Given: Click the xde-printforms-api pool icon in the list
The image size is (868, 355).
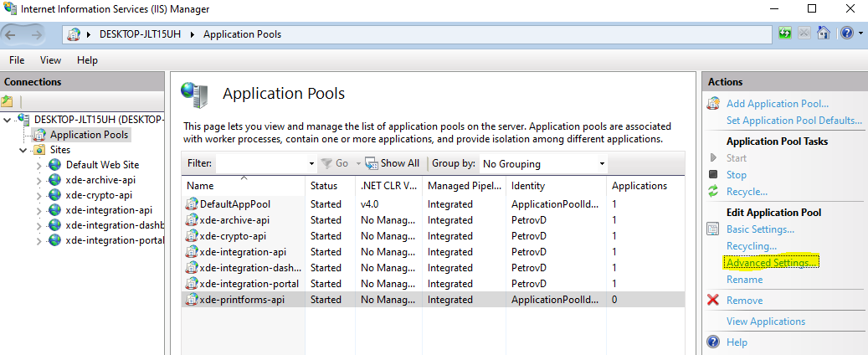Looking at the screenshot, I should click(192, 300).
